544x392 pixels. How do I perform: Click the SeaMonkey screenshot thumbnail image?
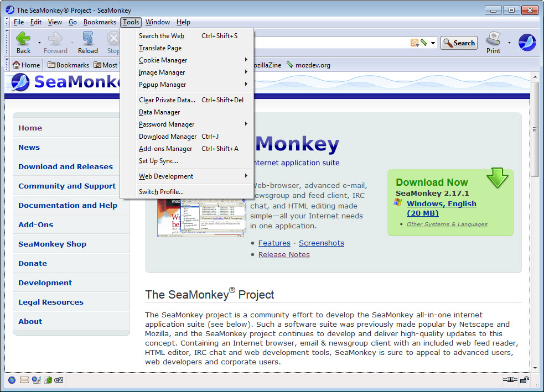pos(201,218)
